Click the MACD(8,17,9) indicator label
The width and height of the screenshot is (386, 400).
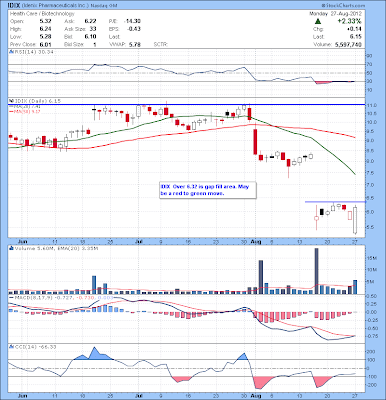click(x=63, y=297)
